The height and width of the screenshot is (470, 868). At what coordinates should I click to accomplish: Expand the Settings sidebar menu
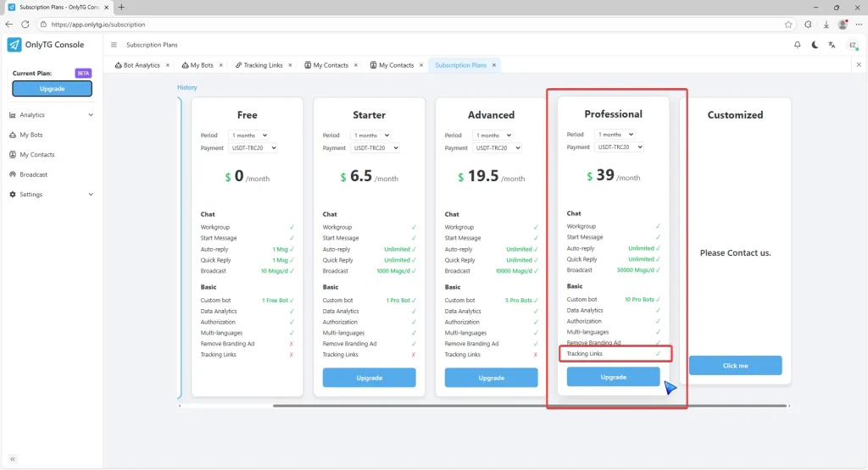52,195
